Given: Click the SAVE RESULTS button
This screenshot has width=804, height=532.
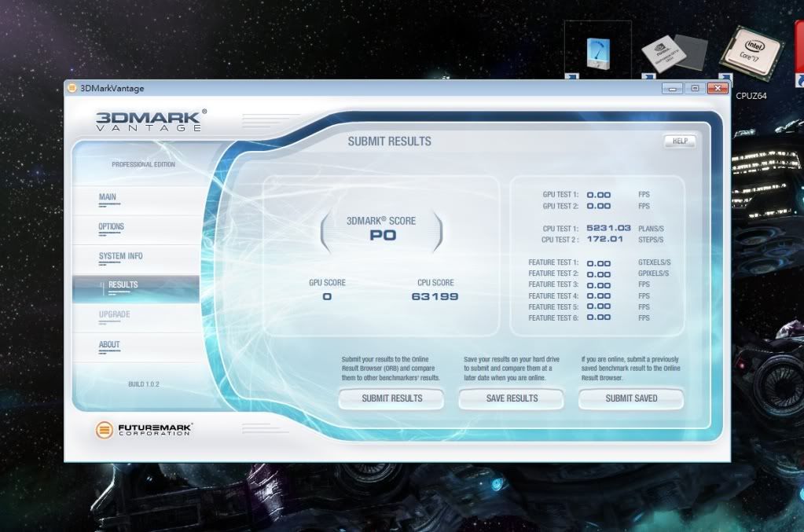Looking at the screenshot, I should 512,398.
